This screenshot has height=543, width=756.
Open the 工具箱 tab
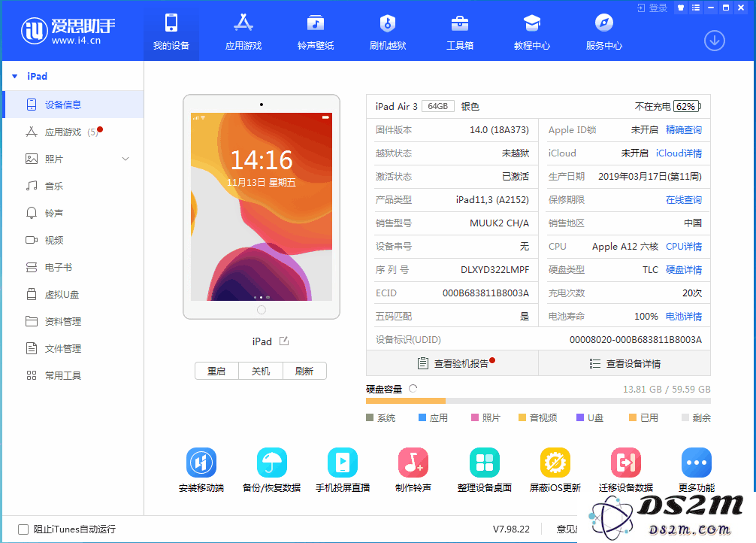coord(459,32)
